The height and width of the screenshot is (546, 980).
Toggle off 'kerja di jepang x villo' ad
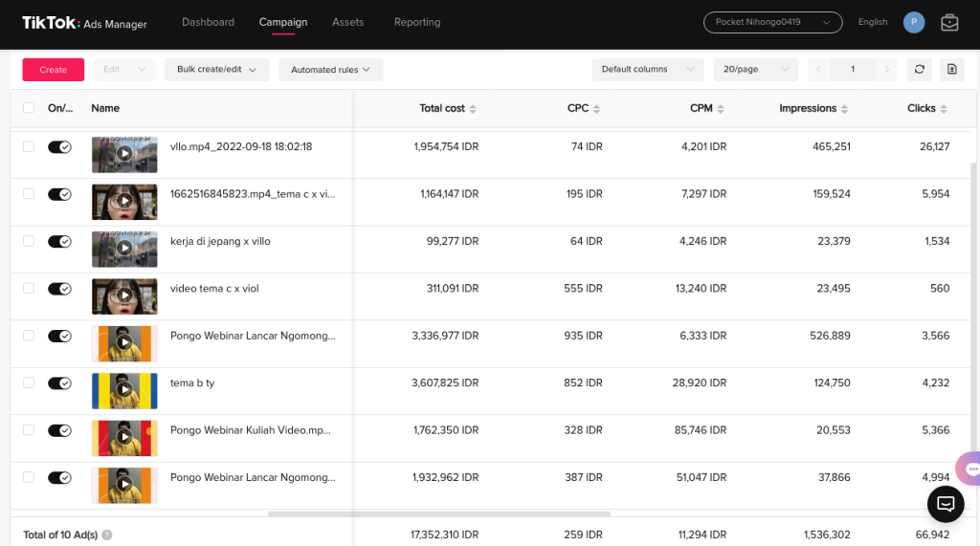tap(59, 241)
